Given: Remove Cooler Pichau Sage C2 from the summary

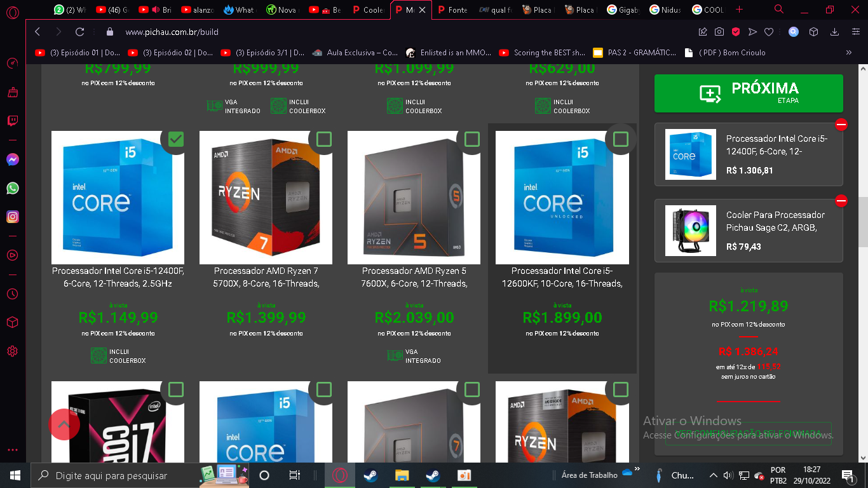Looking at the screenshot, I should pos(841,201).
